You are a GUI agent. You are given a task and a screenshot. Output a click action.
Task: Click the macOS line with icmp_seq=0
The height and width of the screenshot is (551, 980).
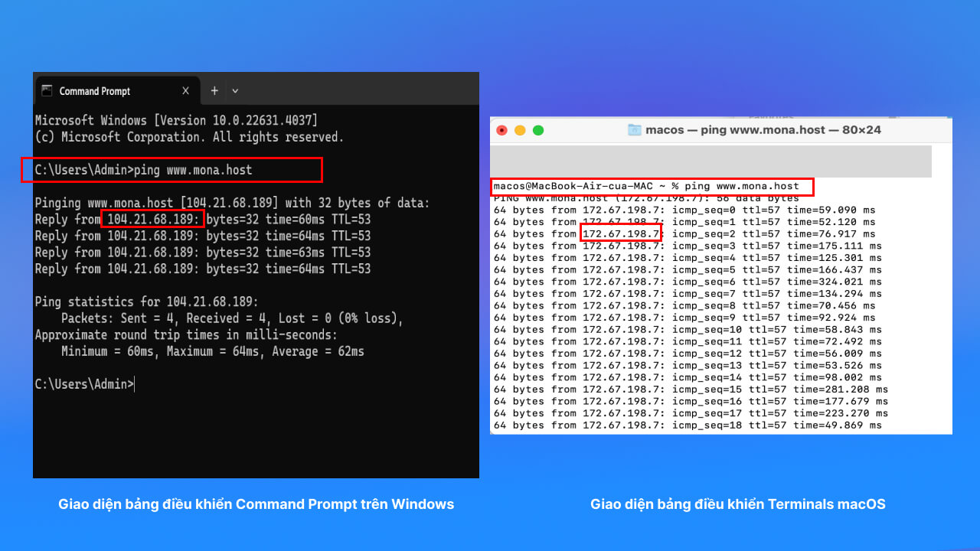[684, 210]
